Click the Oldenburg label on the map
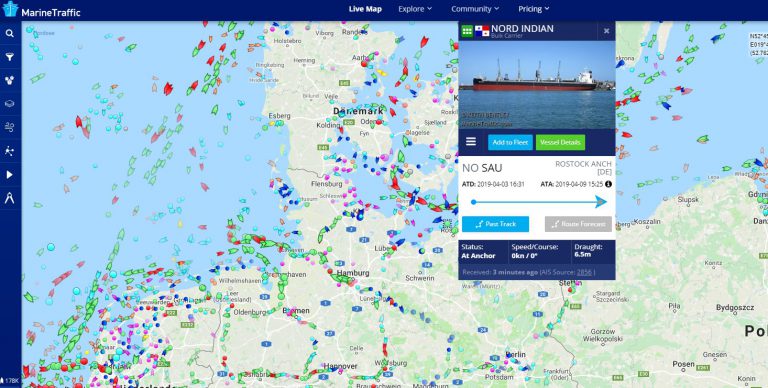768x388 pixels. click(x=249, y=312)
